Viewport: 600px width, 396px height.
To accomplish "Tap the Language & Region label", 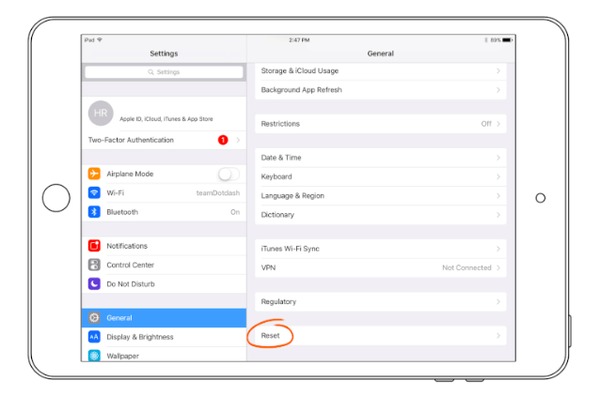I will (292, 196).
